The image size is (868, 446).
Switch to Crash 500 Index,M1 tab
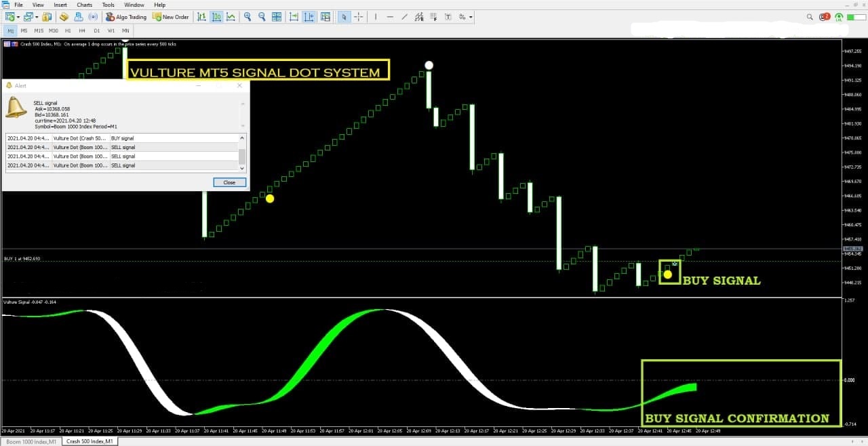(x=90, y=441)
